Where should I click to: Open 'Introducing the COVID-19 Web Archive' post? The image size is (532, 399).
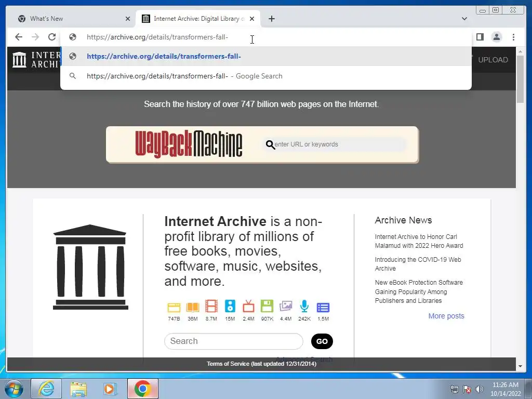pyautogui.click(x=418, y=264)
